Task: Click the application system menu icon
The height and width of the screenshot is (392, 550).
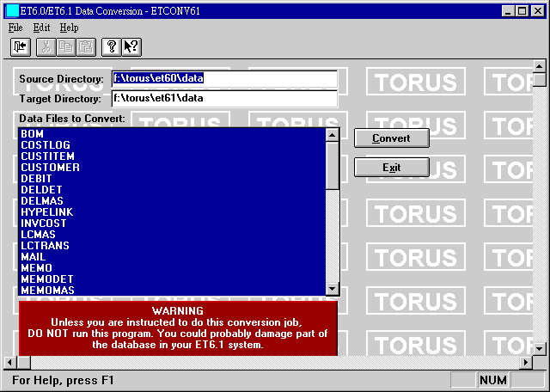Action: tap(12, 11)
